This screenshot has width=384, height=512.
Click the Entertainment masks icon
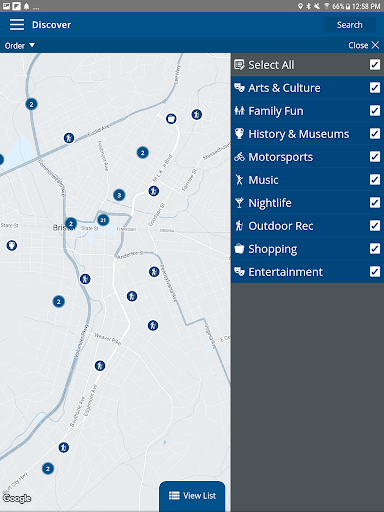(x=239, y=272)
